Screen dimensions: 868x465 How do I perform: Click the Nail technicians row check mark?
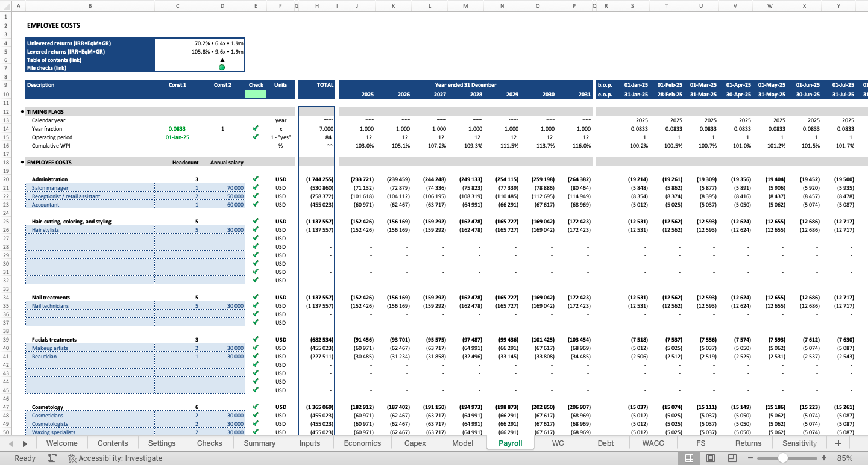tap(256, 305)
